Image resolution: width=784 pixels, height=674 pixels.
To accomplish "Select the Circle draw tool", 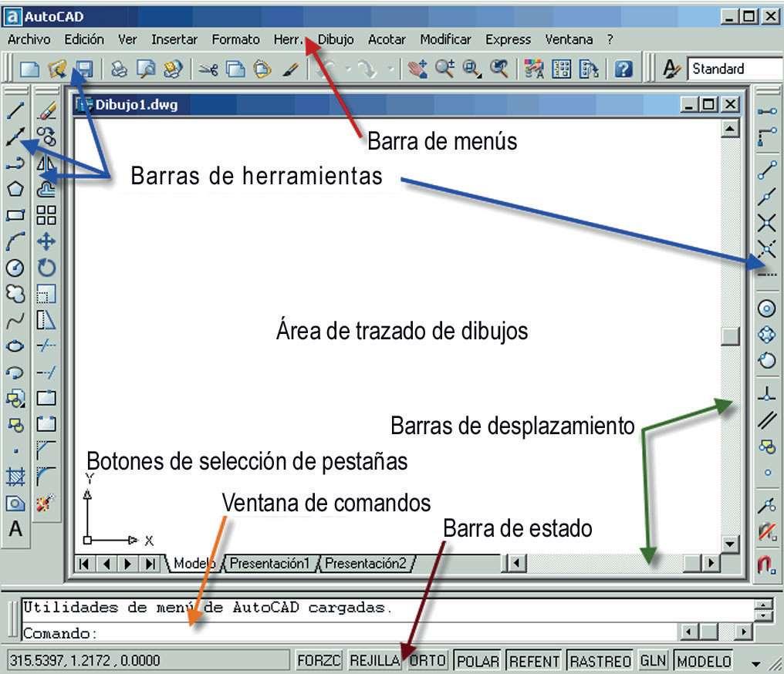I will [x=15, y=268].
